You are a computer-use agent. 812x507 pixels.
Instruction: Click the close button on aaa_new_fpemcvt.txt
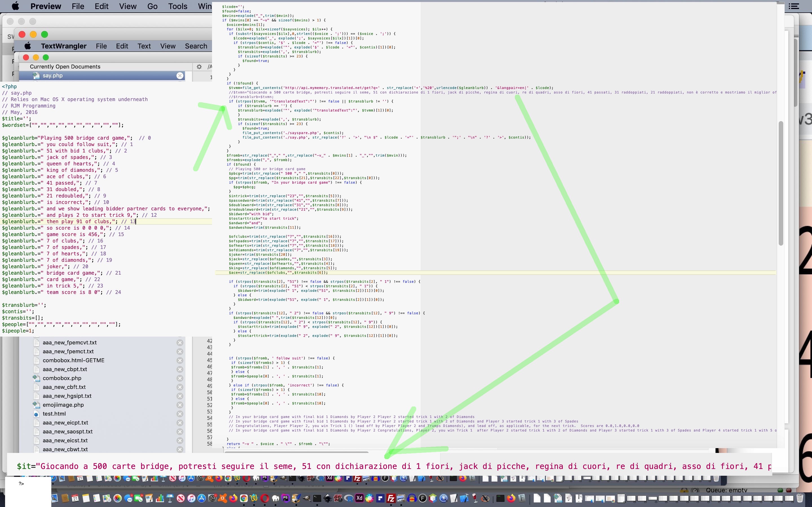click(x=180, y=342)
